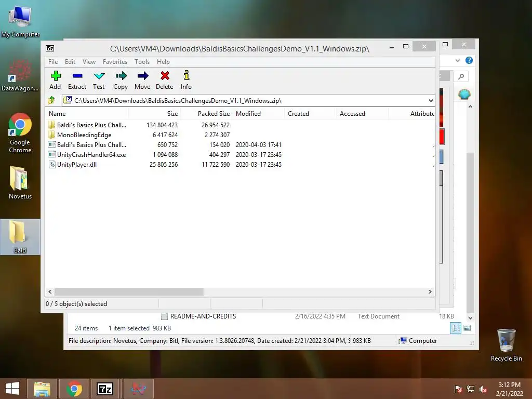532x399 pixels.
Task: Click Computer label in Explorer status bar
Action: coord(423,341)
